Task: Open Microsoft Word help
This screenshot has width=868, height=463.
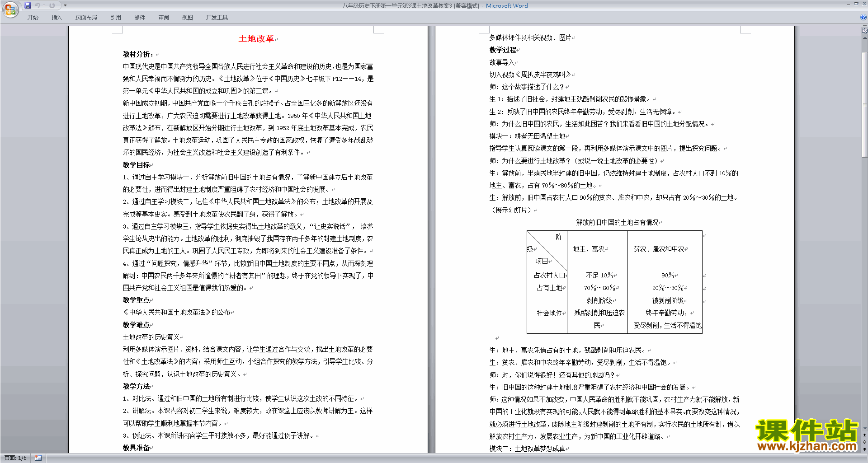Action: (863, 18)
